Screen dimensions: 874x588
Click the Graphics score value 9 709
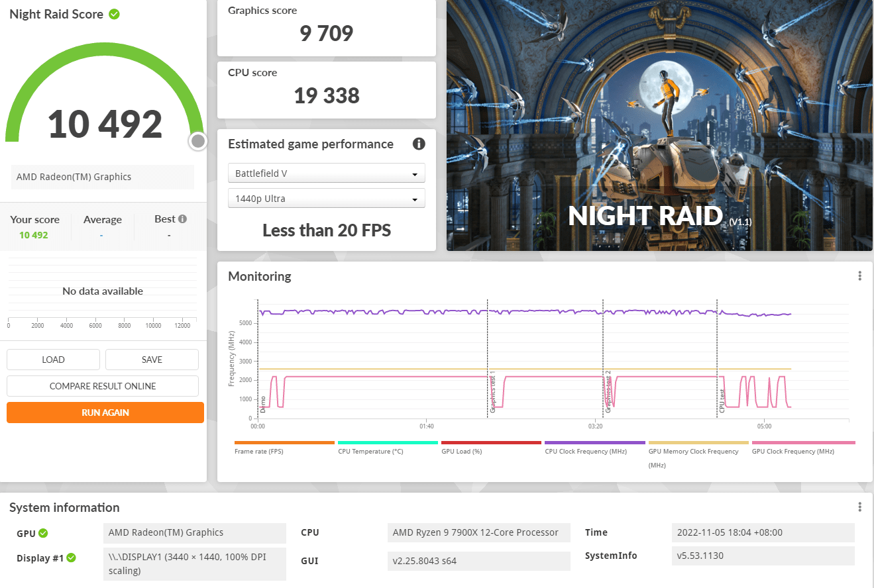(327, 34)
